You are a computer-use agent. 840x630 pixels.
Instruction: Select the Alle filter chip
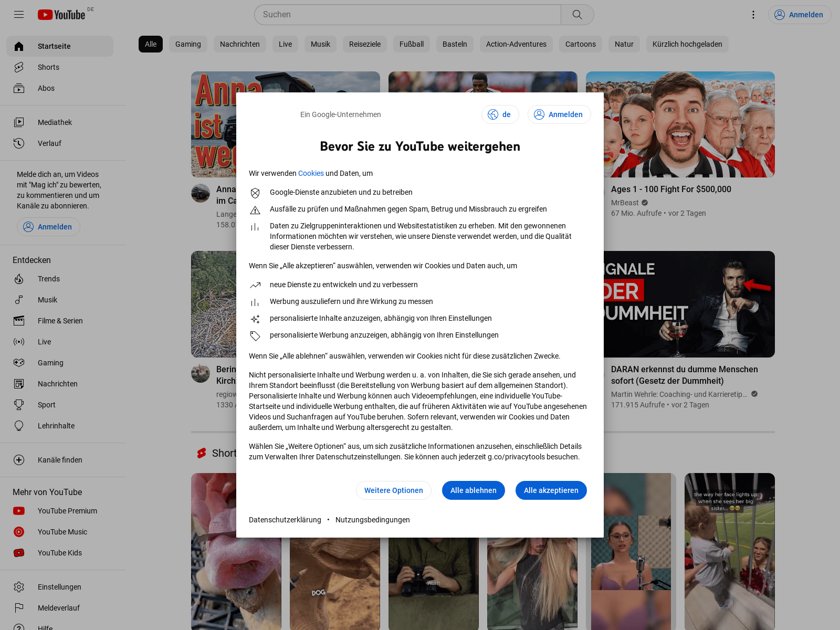pos(151,44)
